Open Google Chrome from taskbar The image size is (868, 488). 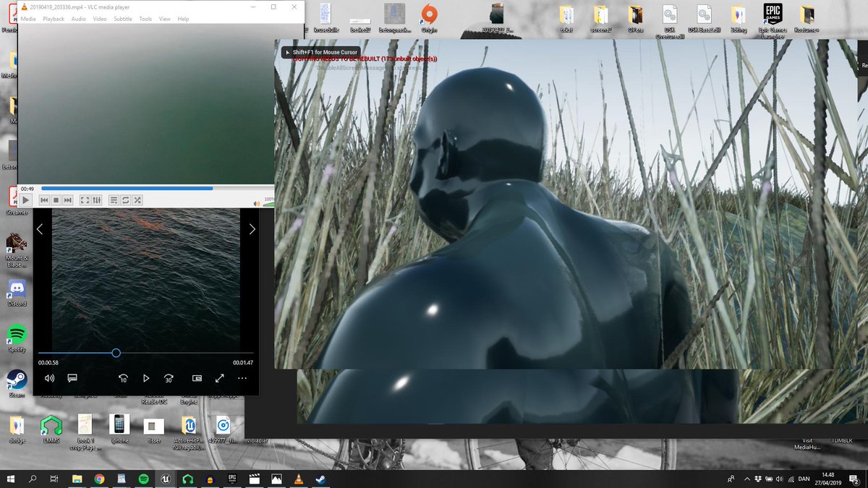tap(99, 478)
